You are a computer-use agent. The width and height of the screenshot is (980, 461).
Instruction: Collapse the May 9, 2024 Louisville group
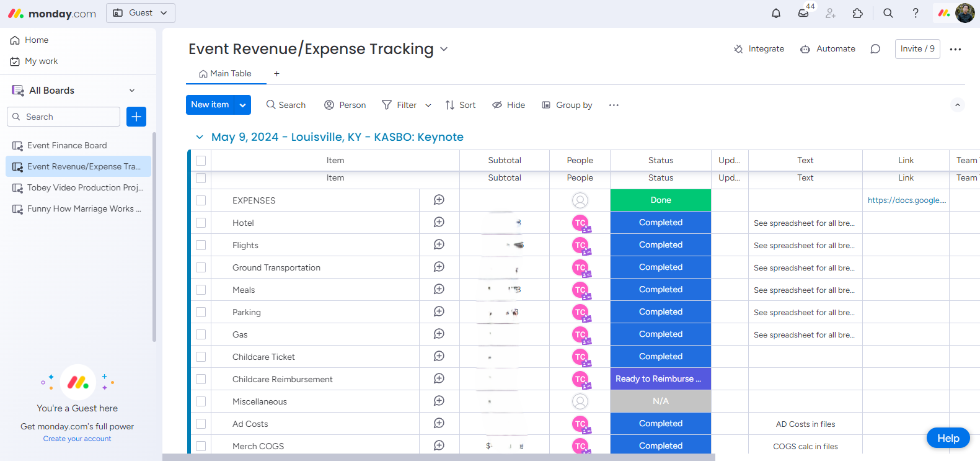click(200, 137)
